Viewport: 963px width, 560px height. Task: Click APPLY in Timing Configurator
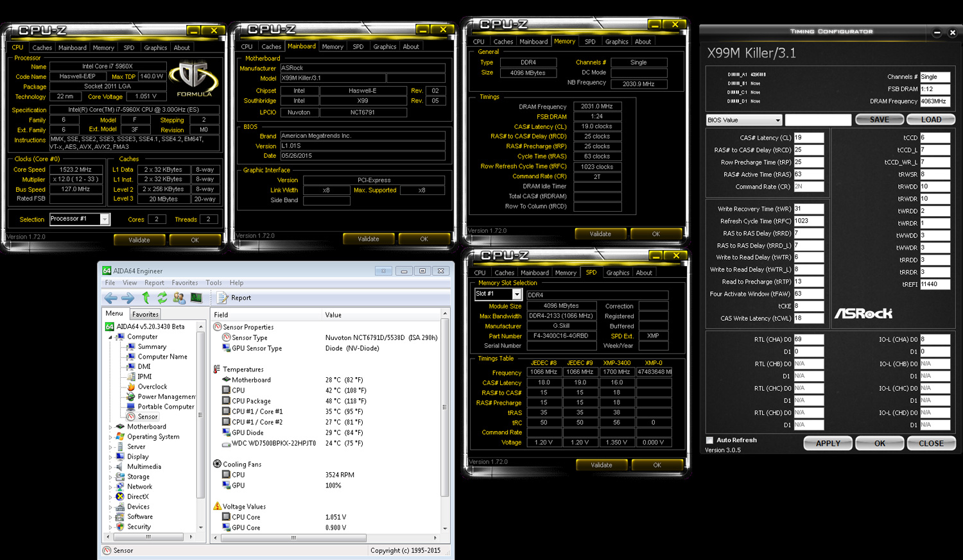click(828, 443)
